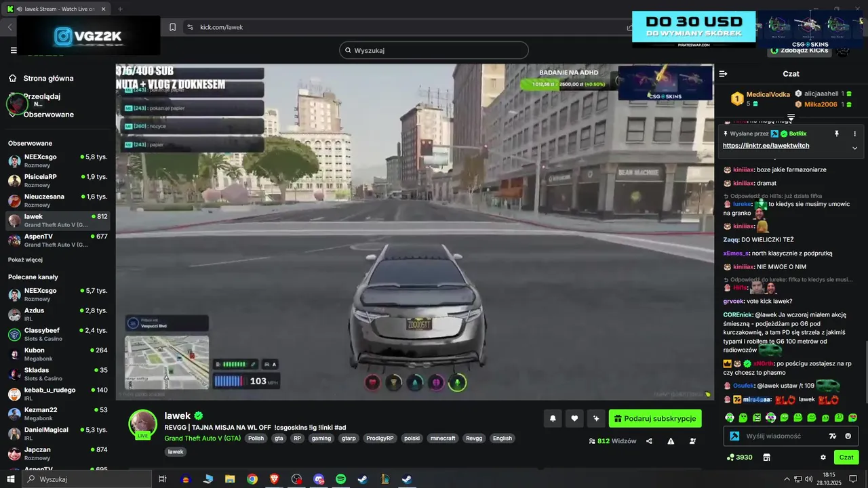The width and height of the screenshot is (868, 488).
Task: Show more followed channels via Pokaż więcej
Action: pyautogui.click(x=25, y=260)
